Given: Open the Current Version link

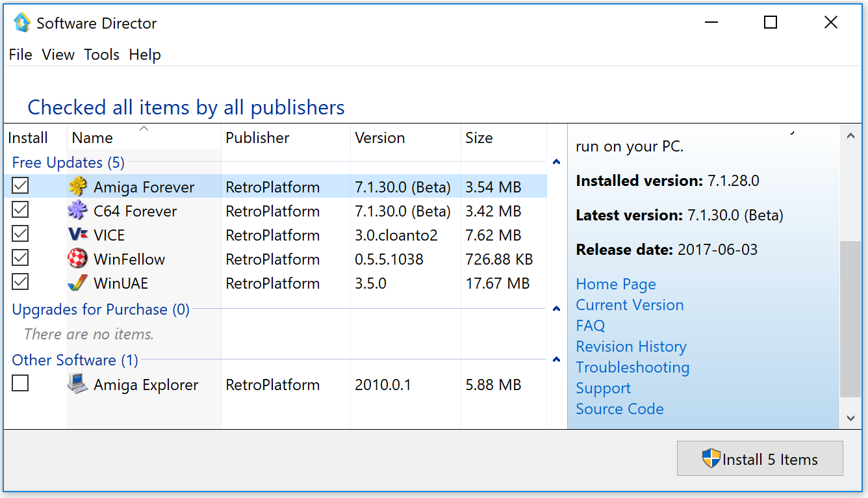Looking at the screenshot, I should click(x=630, y=305).
